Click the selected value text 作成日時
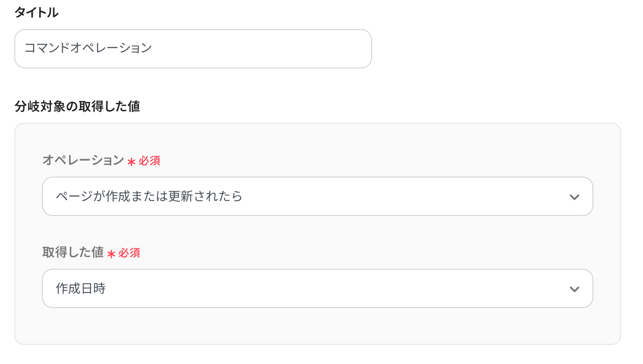Image resolution: width=643 pixels, height=364 pixels. [80, 288]
